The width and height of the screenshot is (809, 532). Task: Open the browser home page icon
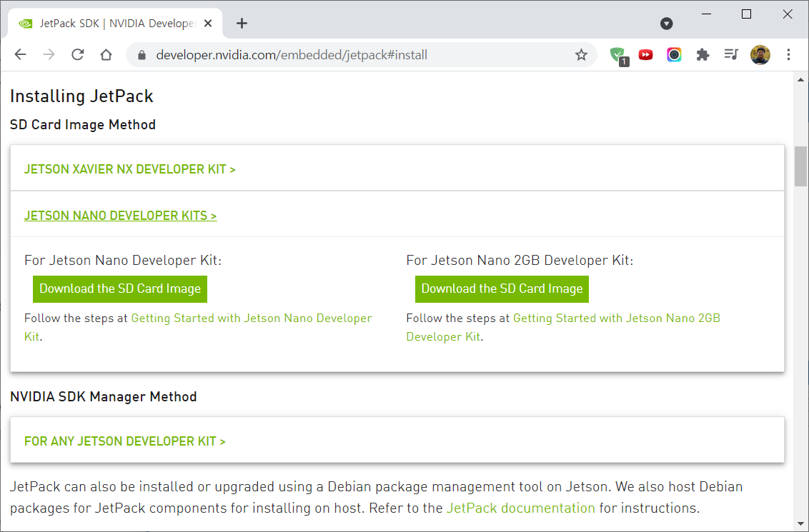[106, 55]
